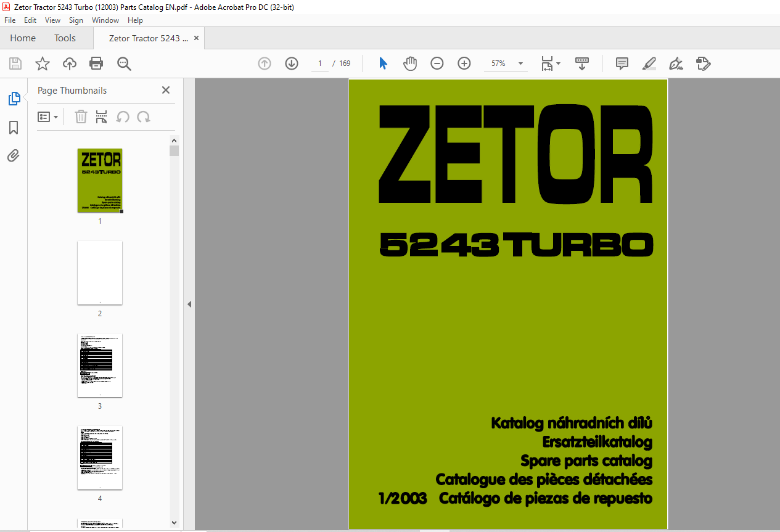Open the Sign menu
Image resolution: width=780 pixels, height=532 pixels.
(76, 20)
